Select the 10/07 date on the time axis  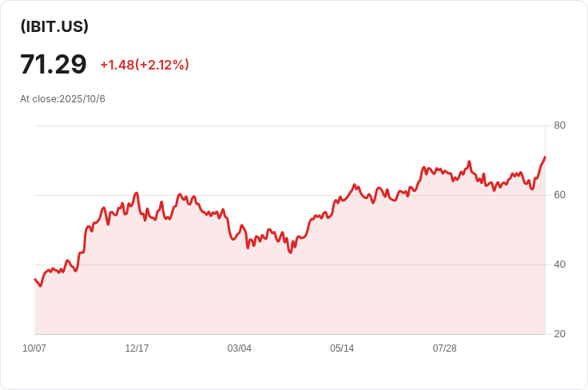pos(34,348)
